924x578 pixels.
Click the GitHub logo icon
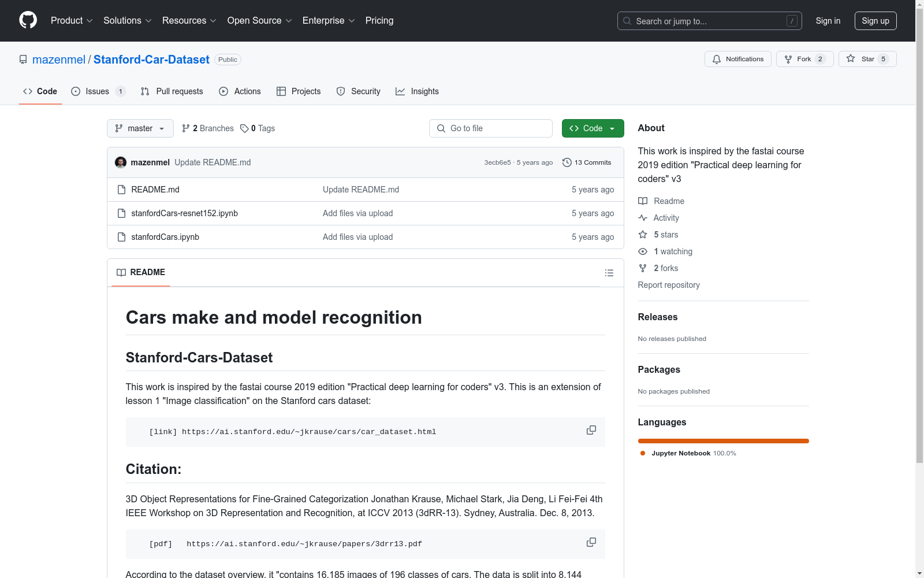click(28, 20)
